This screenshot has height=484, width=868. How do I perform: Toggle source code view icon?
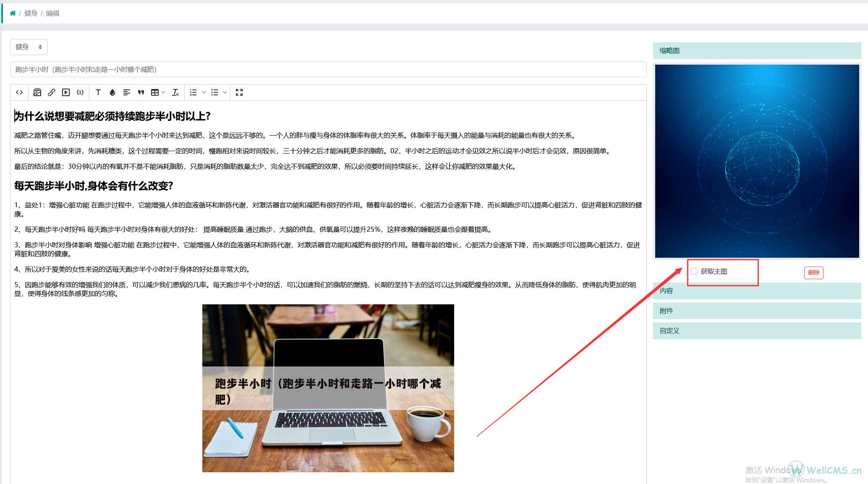19,92
